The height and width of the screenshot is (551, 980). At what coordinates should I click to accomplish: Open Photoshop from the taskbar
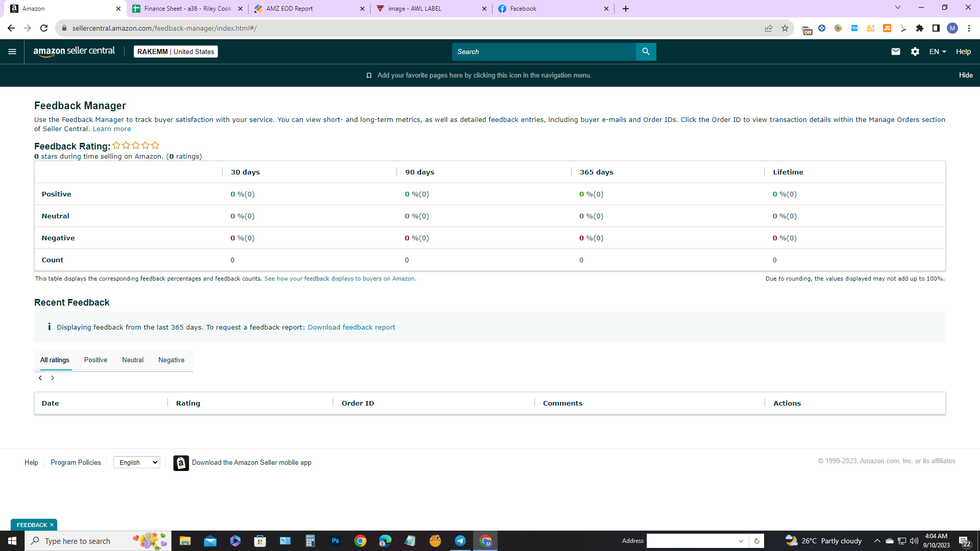coord(335,541)
